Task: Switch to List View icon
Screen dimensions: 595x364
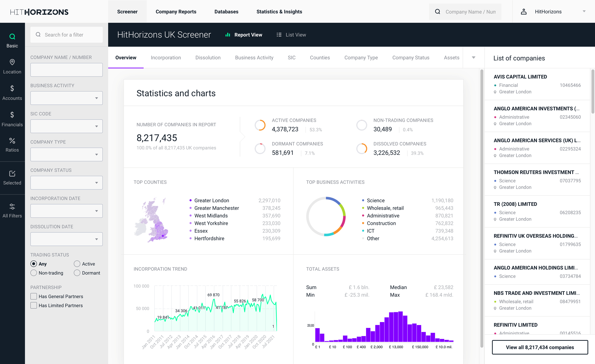Action: 279,35
